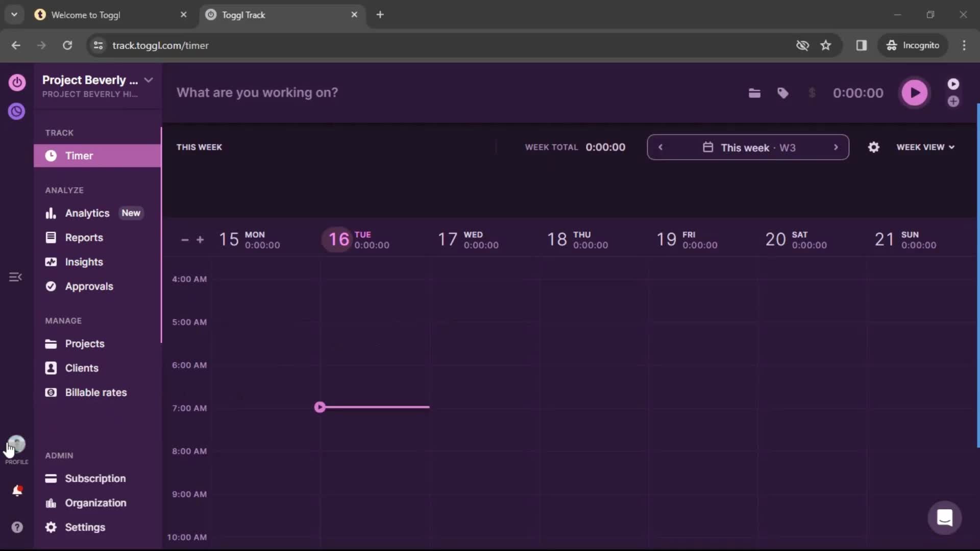Click the previous week navigation arrow
The width and height of the screenshot is (980, 551).
pos(660,147)
